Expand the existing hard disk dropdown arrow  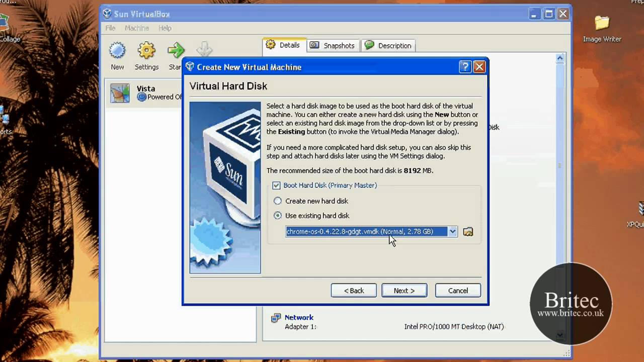click(x=452, y=232)
